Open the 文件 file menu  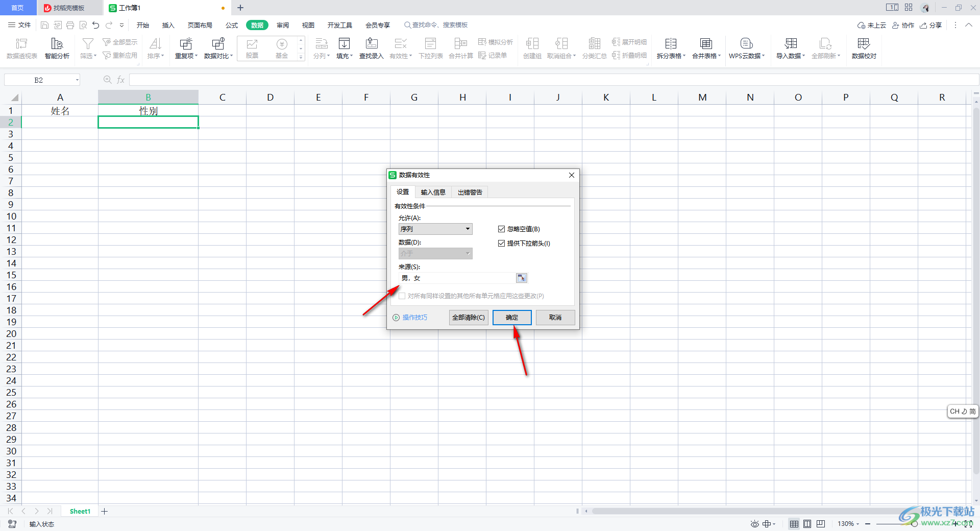coord(19,25)
